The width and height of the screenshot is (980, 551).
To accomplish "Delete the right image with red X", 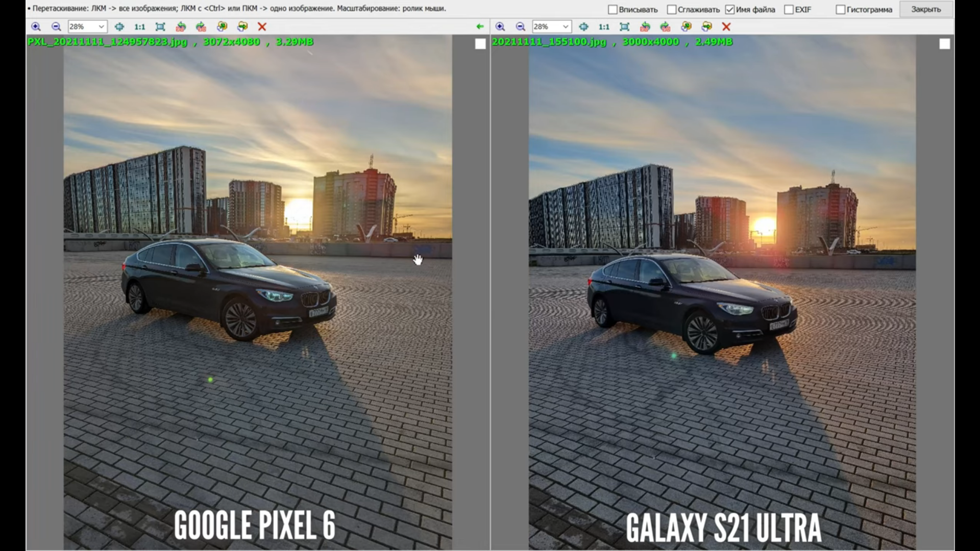I will [726, 27].
